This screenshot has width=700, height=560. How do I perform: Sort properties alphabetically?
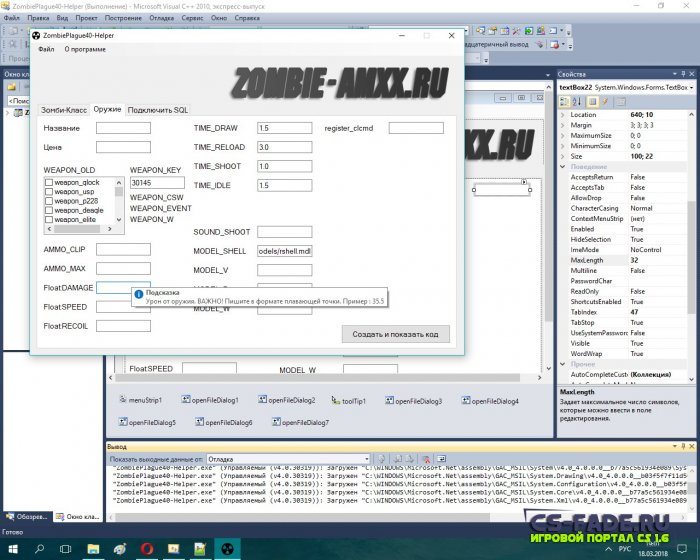tap(577, 102)
